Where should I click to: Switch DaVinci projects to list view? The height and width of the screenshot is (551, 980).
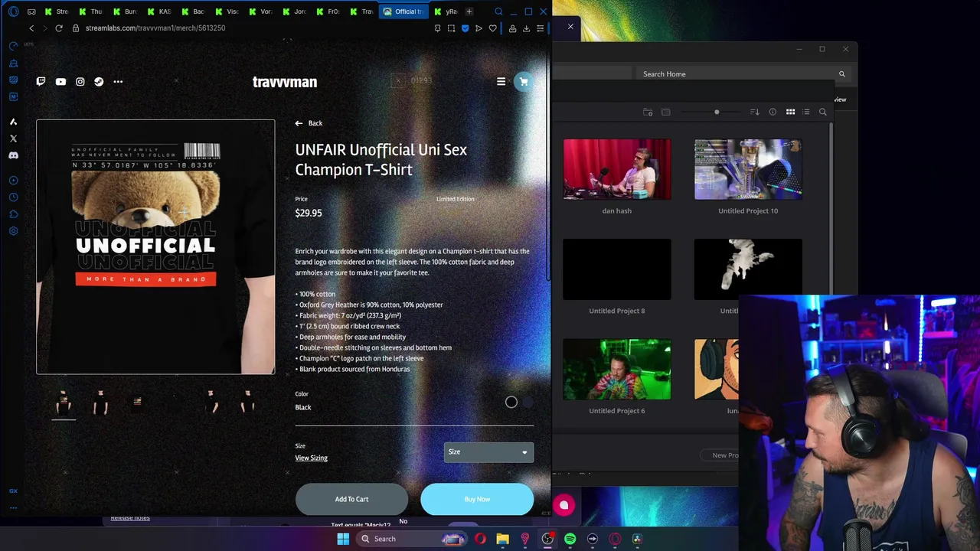pos(806,112)
